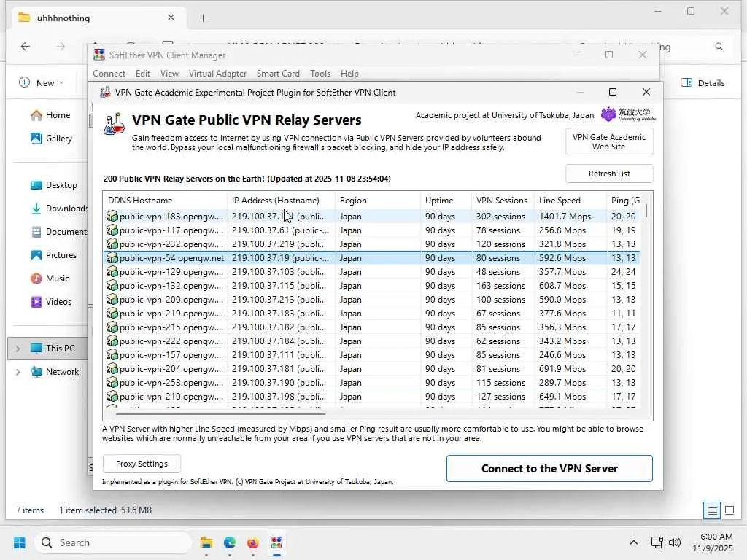The height and width of the screenshot is (560, 747).
Task: Click the server icon of public-vpn-219 row
Action: (112, 313)
